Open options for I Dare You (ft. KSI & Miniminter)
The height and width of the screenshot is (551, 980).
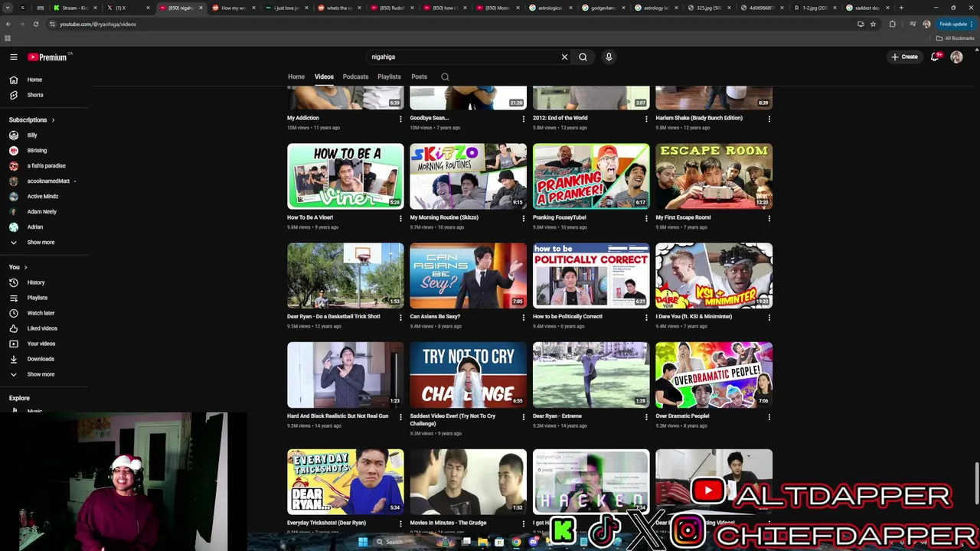(x=769, y=318)
